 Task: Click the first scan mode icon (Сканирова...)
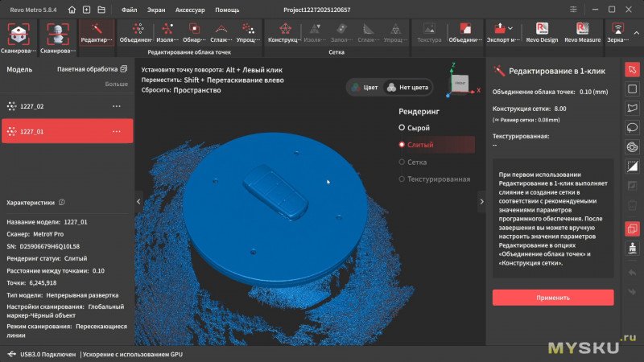[x=19, y=37]
